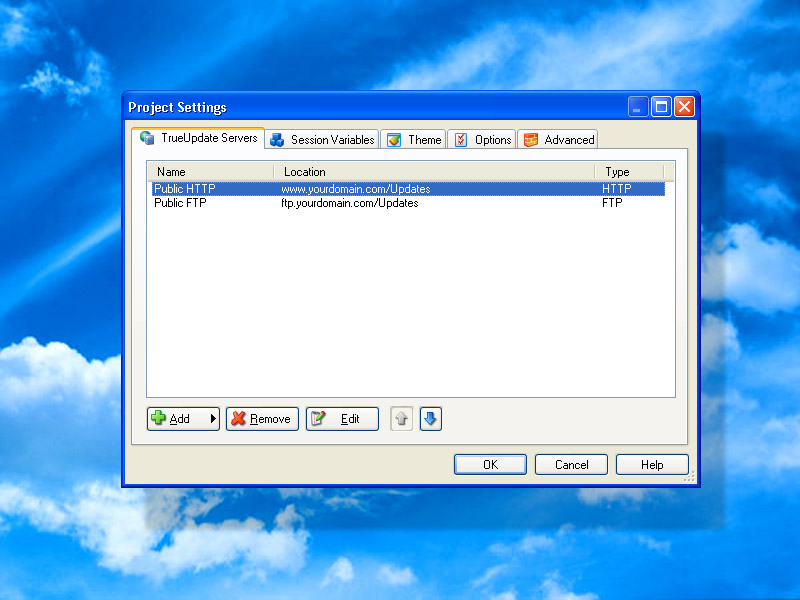
Task: Click the green plus Add icon
Action: point(158,418)
